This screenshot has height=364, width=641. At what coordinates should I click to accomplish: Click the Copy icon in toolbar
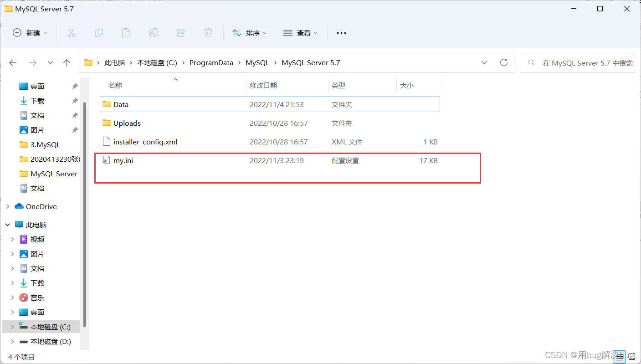coord(99,33)
